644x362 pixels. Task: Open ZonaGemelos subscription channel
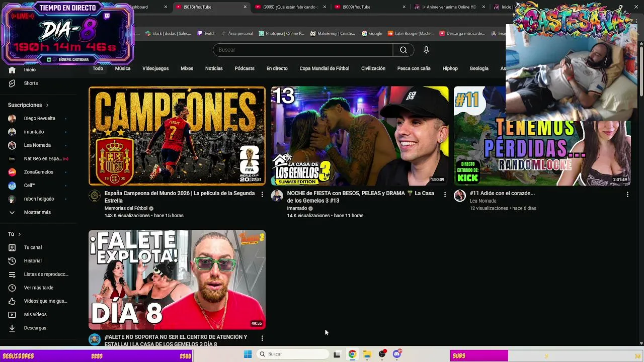tap(38, 172)
